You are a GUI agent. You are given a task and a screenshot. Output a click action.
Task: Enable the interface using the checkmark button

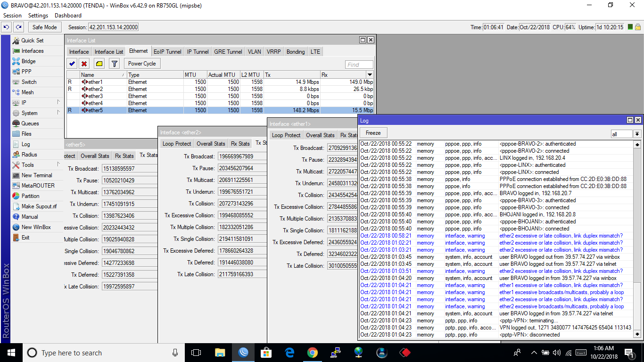click(x=72, y=63)
